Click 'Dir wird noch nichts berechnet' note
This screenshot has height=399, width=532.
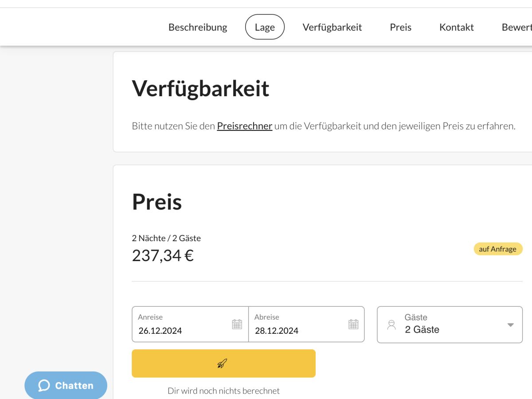223,391
